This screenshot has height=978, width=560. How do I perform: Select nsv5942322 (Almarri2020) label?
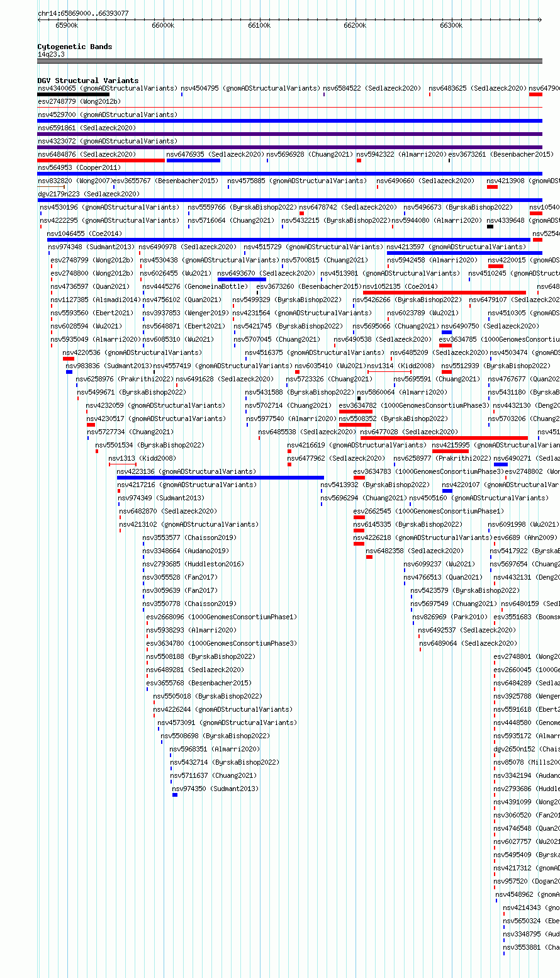click(401, 154)
